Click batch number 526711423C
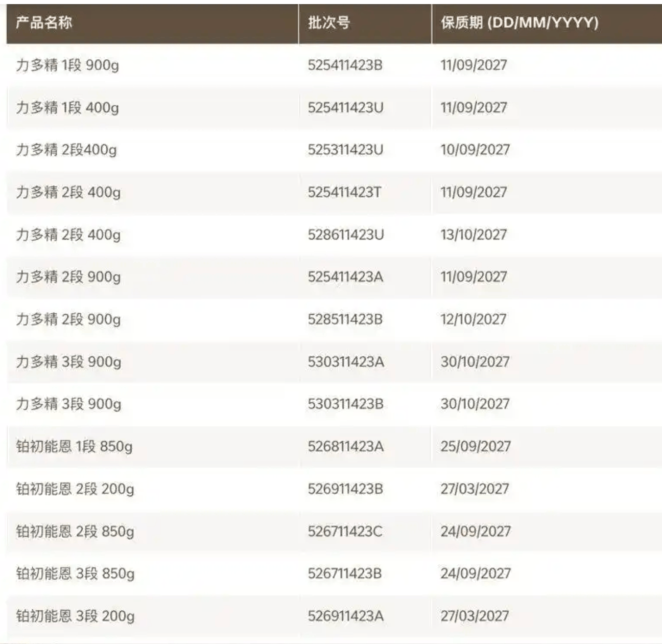 click(x=345, y=531)
